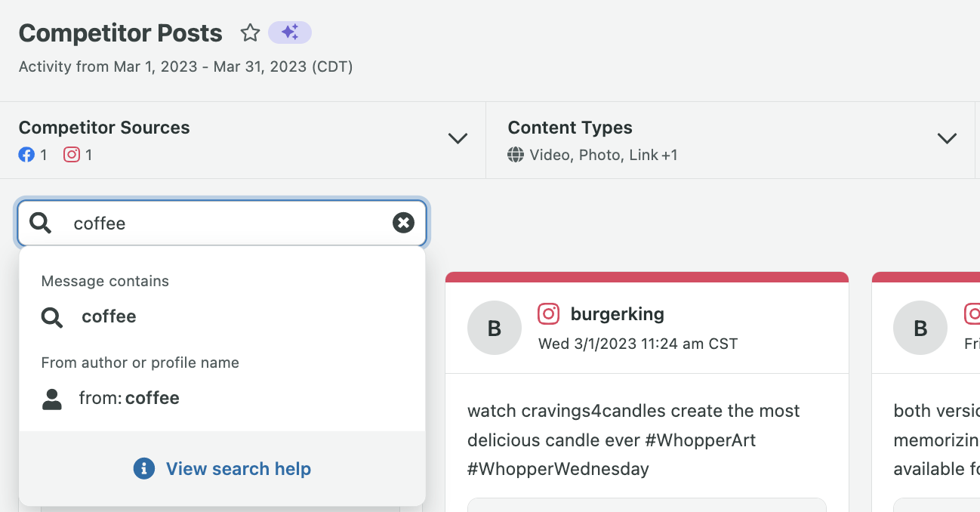
Task: Click the person icon beside from: coffee
Action: coord(51,398)
